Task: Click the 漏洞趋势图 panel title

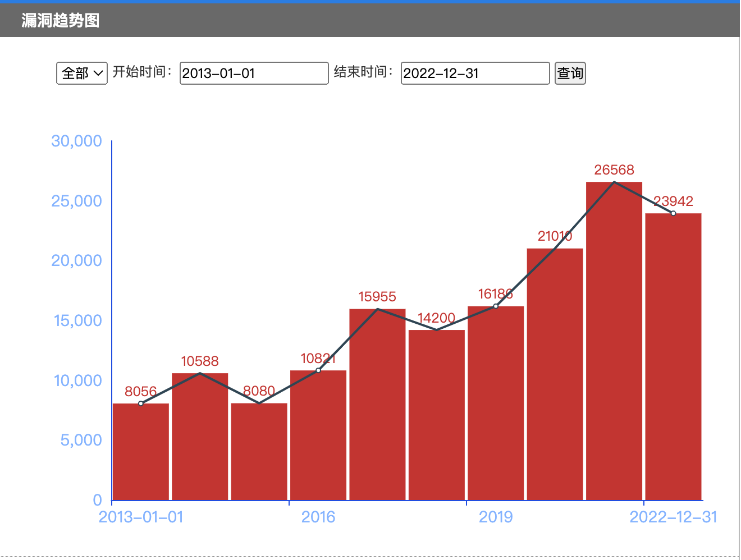Action: tap(61, 21)
